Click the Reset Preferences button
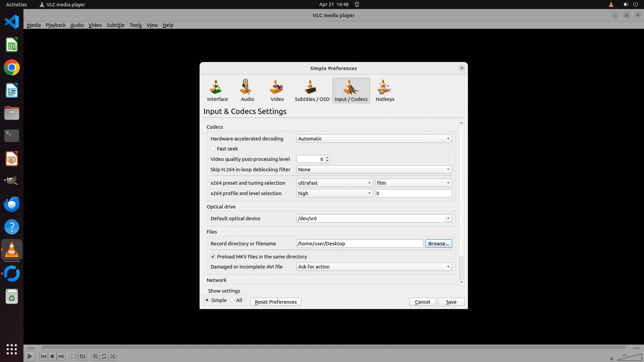644x362 pixels. 275,302
